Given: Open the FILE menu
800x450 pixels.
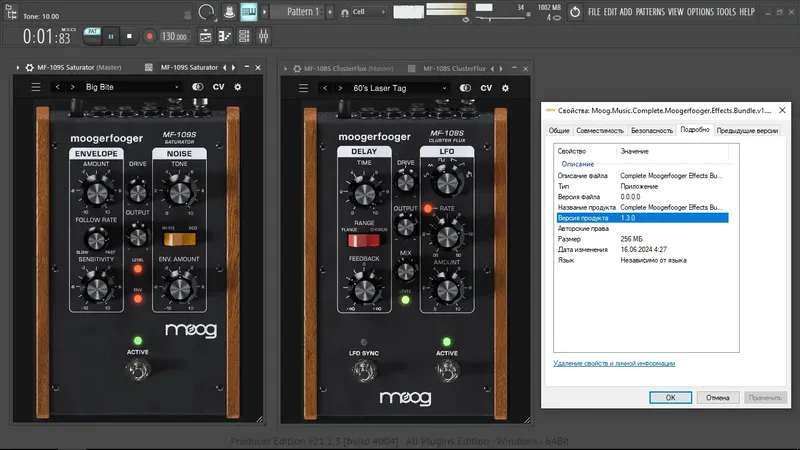Looking at the screenshot, I should [594, 12].
